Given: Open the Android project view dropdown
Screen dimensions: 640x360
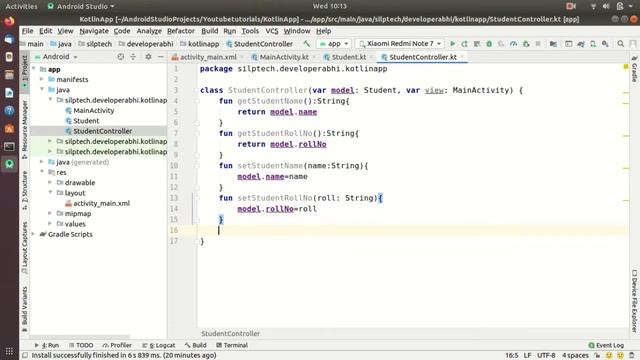Looking at the screenshot, I should pyautogui.click(x=56, y=57).
